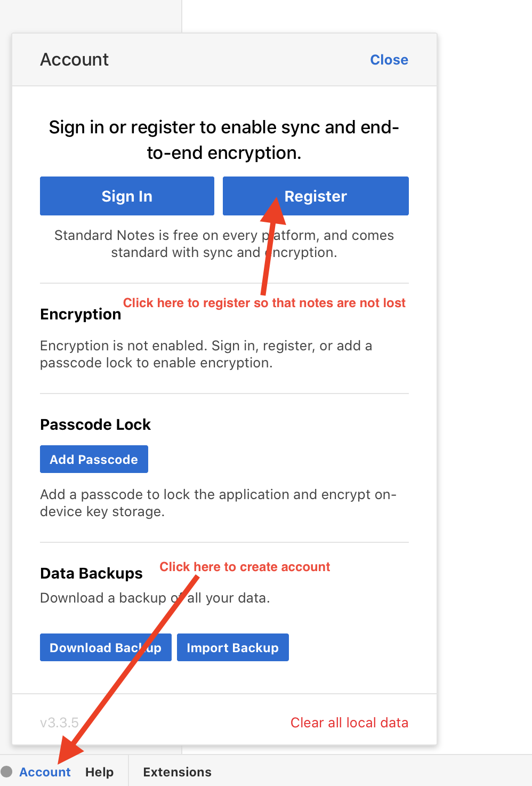Click the gray sync status circle icon
532x786 pixels.
click(x=6, y=772)
